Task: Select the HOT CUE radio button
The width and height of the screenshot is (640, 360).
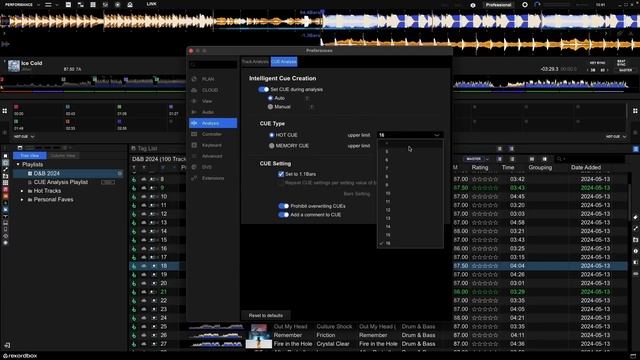Action: (271, 135)
